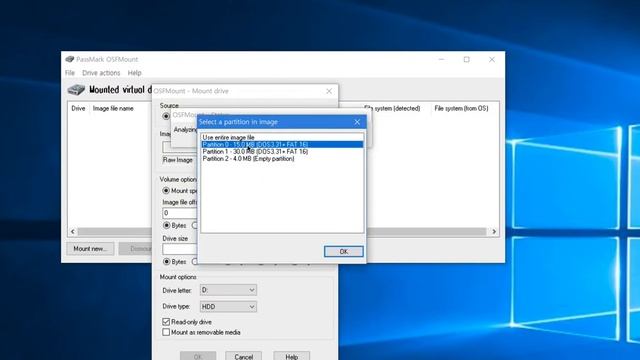Open the Drive letter dropdown
The image size is (640, 360).
point(228,290)
